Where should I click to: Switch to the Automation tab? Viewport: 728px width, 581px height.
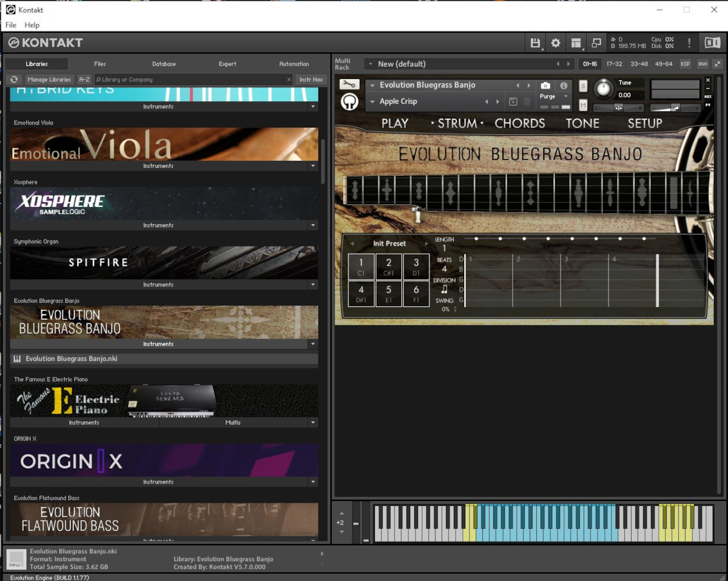(x=294, y=64)
